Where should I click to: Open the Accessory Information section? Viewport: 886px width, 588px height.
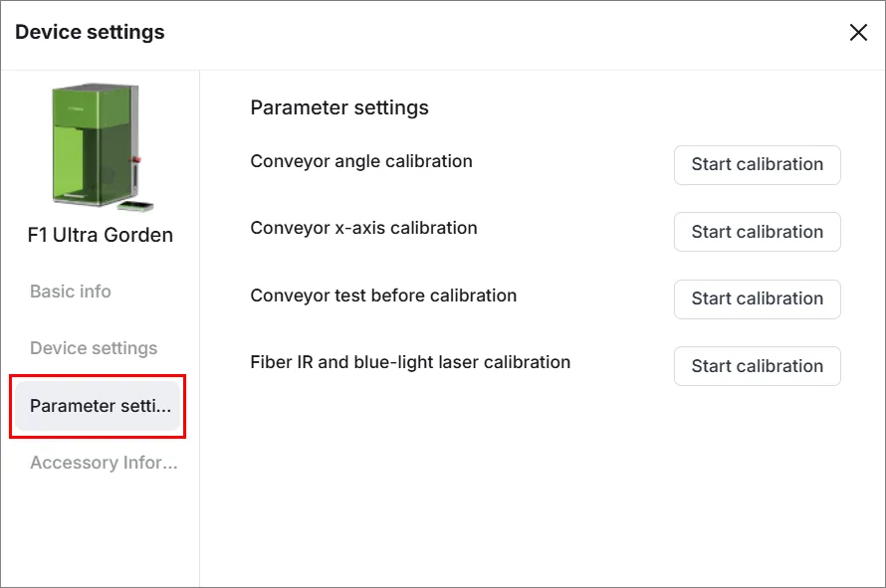pos(104,463)
